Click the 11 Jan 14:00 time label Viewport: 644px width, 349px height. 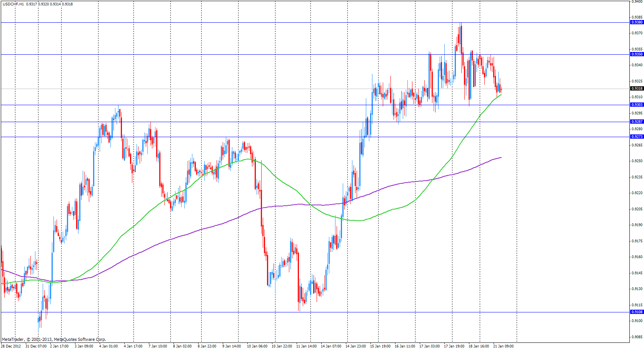point(306,346)
